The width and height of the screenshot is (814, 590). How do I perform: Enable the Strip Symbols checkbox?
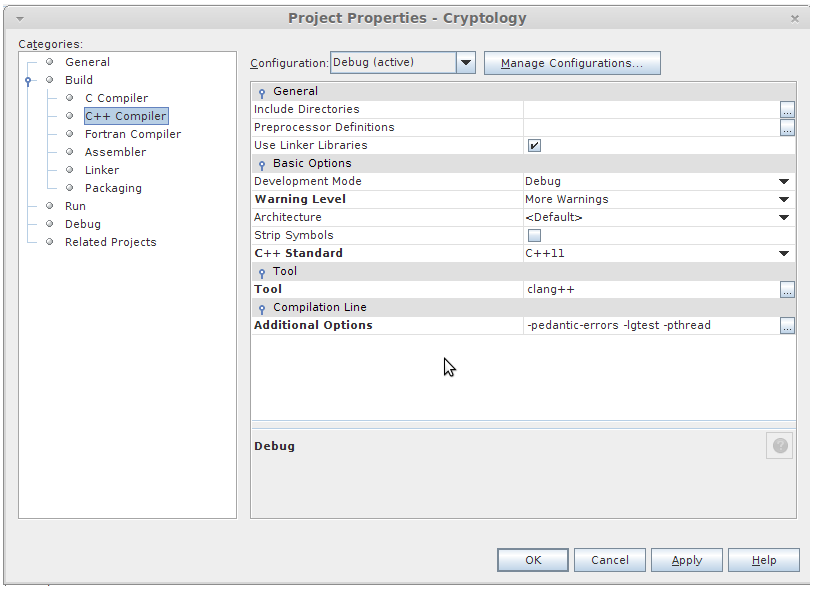pyautogui.click(x=534, y=236)
